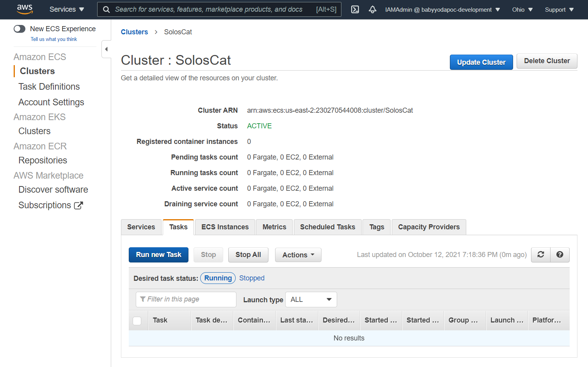Sort by the Platform version column header

tap(549, 320)
